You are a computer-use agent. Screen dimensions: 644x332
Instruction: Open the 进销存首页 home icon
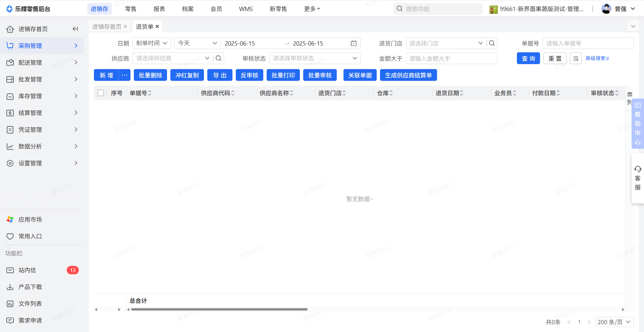click(x=10, y=29)
